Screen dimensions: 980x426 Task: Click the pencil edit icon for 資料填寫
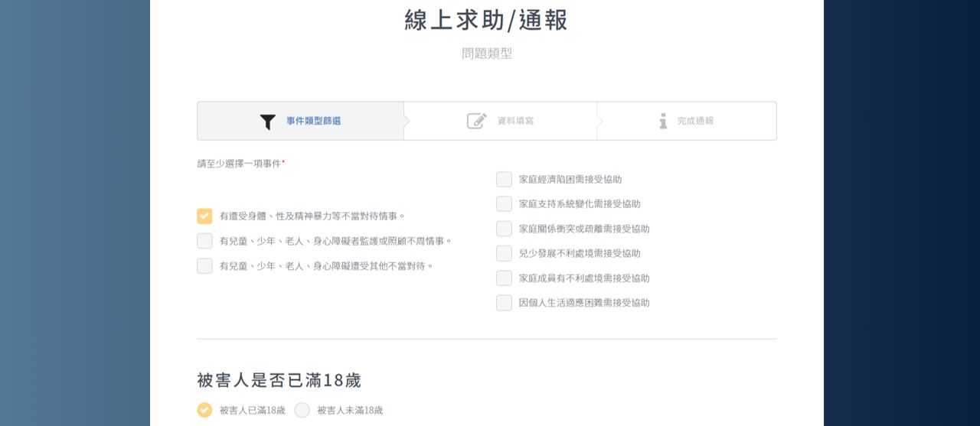(x=477, y=121)
